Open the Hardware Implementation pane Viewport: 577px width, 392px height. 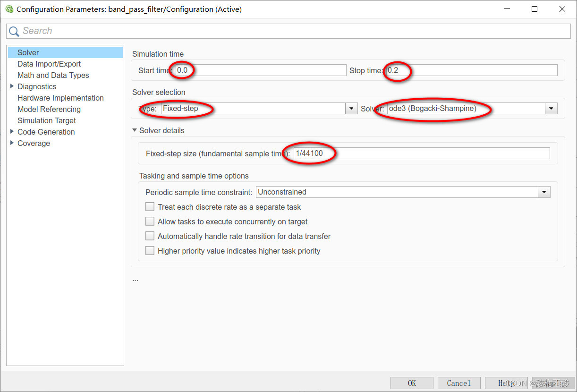coord(60,98)
